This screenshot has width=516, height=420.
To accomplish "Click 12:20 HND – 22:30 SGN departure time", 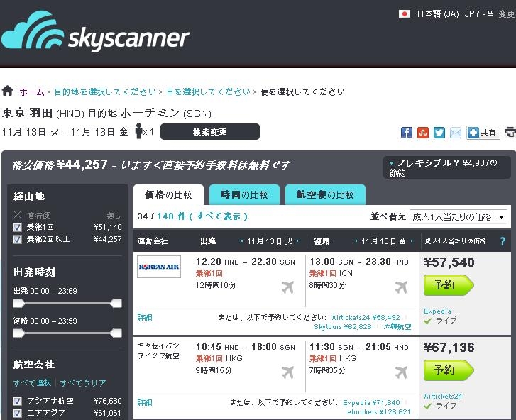I will click(x=245, y=262).
